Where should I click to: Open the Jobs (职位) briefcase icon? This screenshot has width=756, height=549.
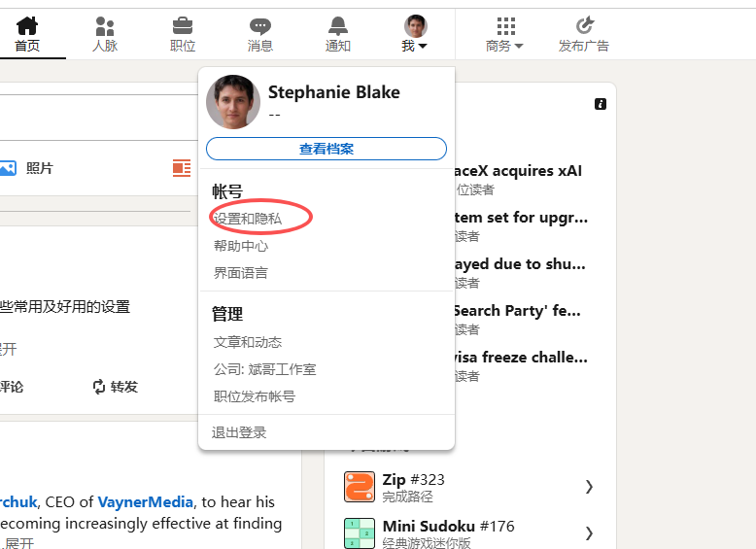pyautogui.click(x=183, y=26)
